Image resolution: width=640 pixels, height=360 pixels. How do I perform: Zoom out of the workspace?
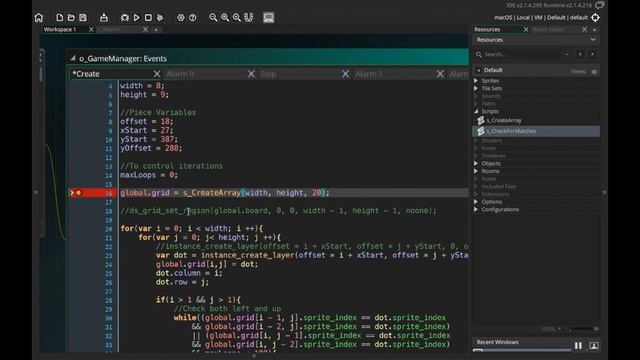point(213,18)
